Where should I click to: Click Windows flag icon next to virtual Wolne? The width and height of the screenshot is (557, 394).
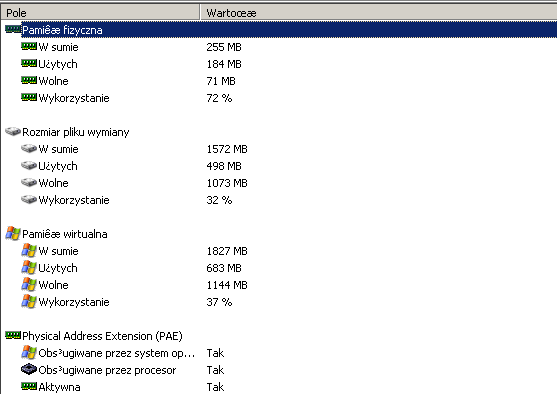29,285
